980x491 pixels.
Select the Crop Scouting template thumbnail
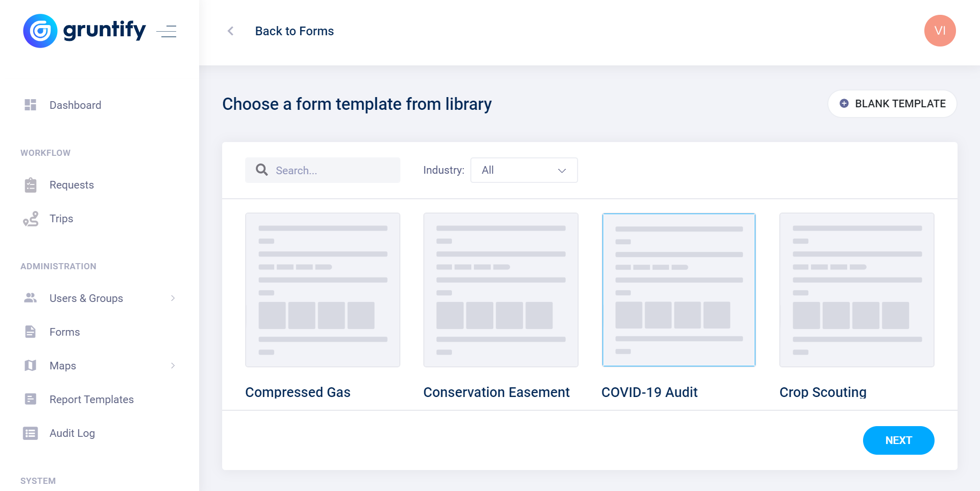coord(857,290)
